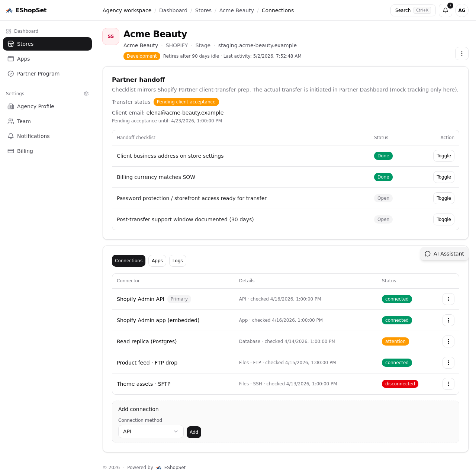This screenshot has height=475, width=476.
Task: Click the EShopSet footer logo icon
Action: point(159,468)
